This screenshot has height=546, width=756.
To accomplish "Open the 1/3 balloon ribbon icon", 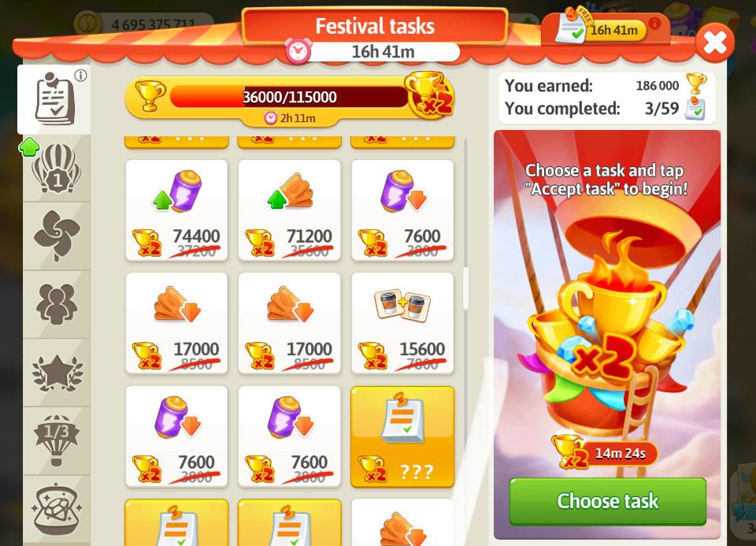I will click(57, 440).
